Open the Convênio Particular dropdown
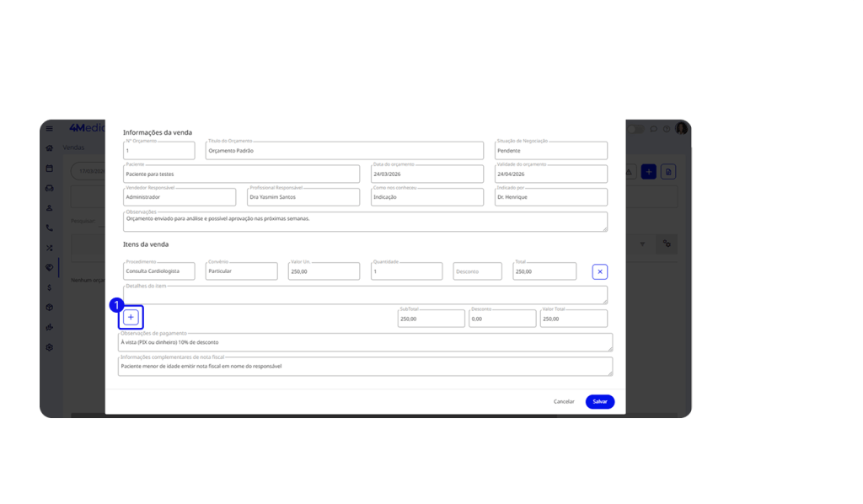Viewport: 863px width, 504px height. tap(241, 272)
